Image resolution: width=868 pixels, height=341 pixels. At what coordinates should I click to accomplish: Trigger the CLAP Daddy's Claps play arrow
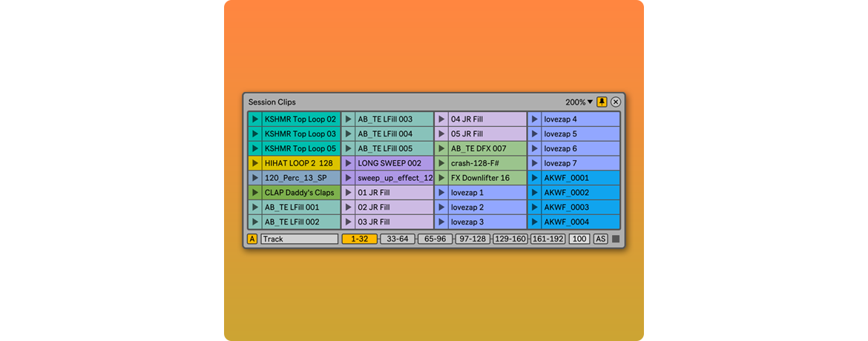pos(255,193)
